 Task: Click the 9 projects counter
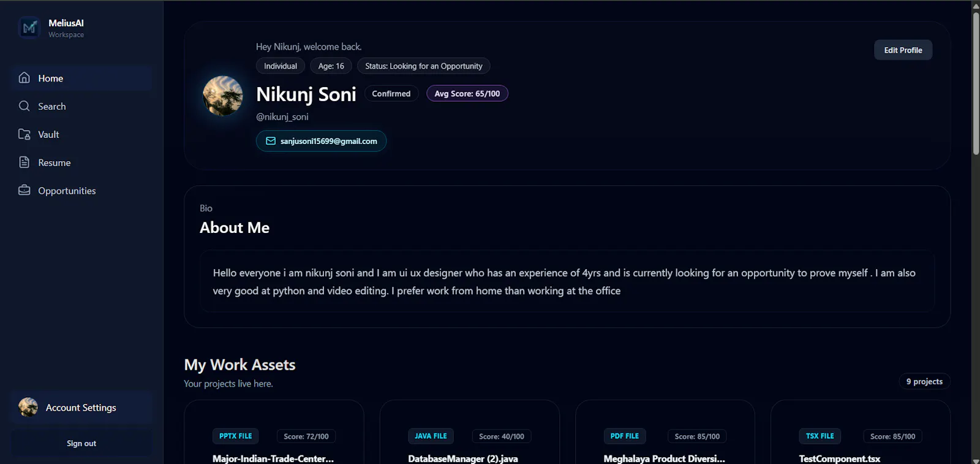point(924,381)
